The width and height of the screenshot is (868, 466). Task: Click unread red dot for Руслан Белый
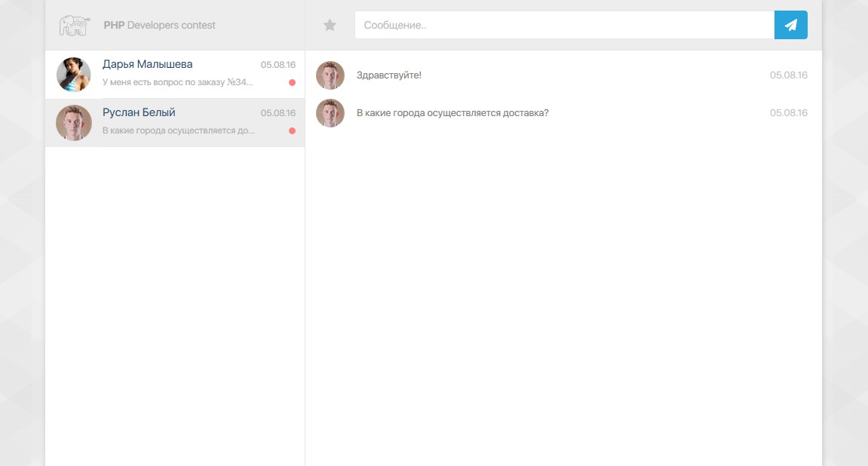[293, 130]
